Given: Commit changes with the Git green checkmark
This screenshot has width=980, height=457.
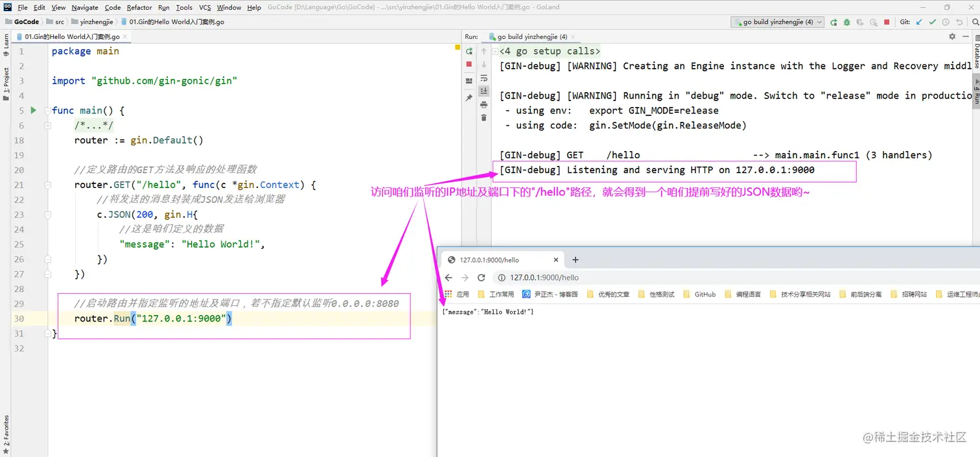Looking at the screenshot, I should [x=933, y=22].
